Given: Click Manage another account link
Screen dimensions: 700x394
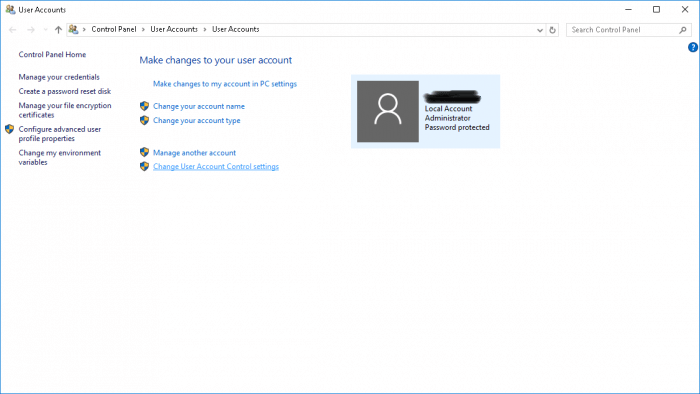Looking at the screenshot, I should click(194, 153).
